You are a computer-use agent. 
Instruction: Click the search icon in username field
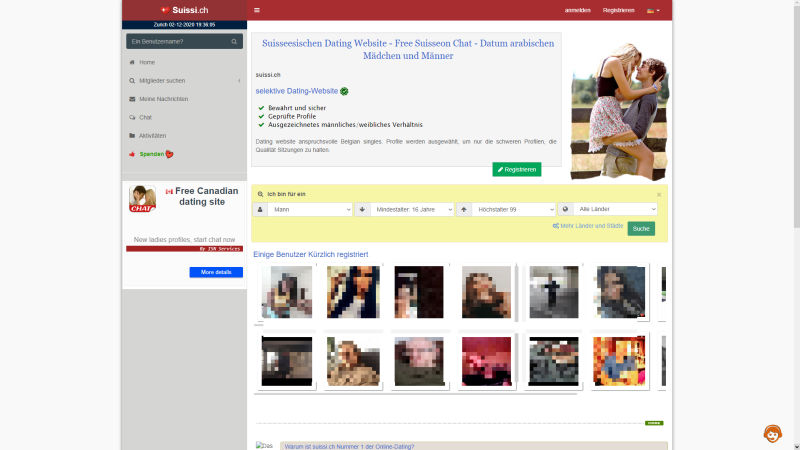point(234,41)
